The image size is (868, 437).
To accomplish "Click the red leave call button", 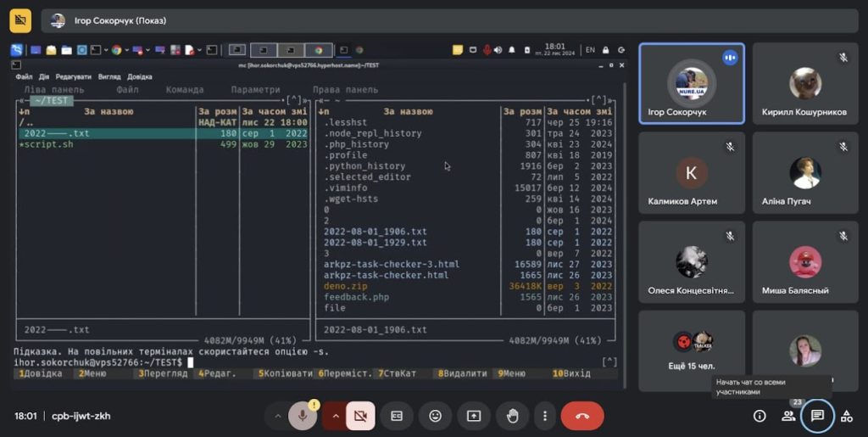I will [x=582, y=416].
